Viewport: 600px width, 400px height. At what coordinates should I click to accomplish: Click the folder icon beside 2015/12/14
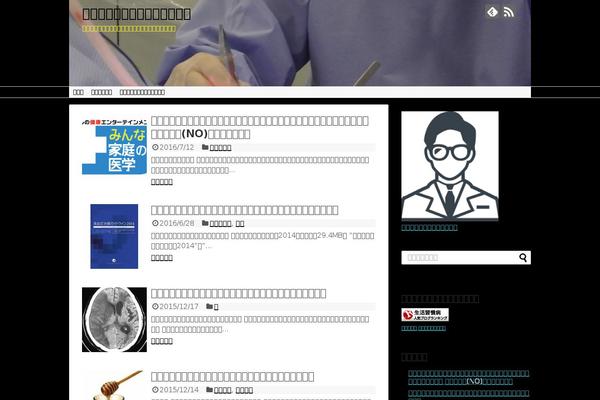(209, 390)
